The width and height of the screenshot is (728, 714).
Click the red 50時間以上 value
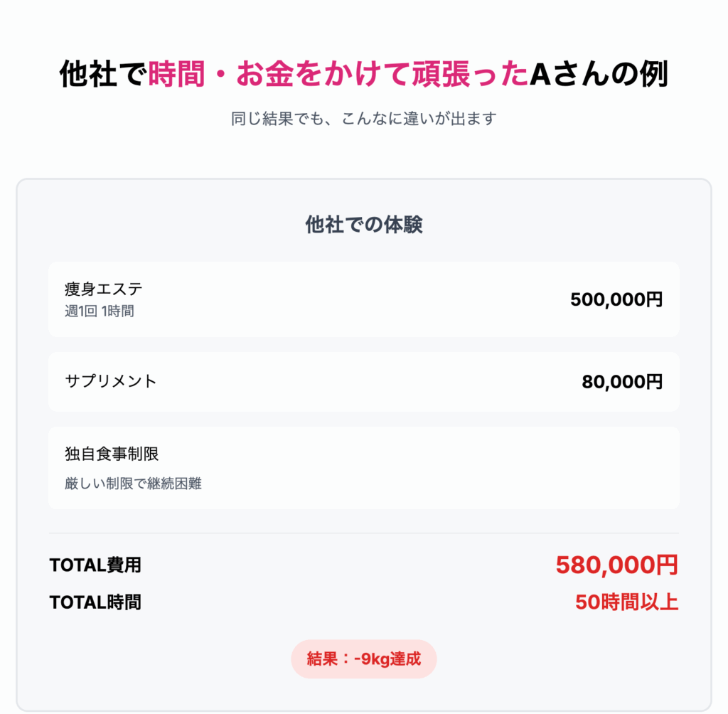[627, 602]
